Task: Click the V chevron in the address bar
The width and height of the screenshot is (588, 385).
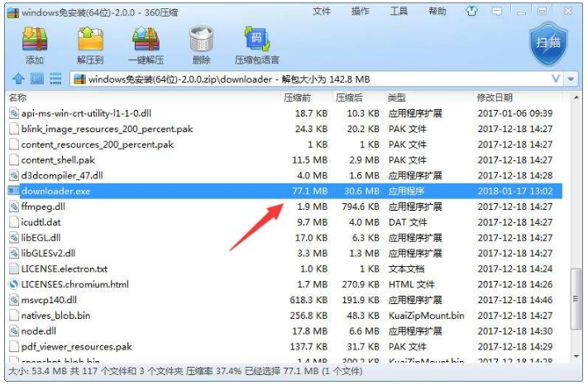Action: pyautogui.click(x=556, y=78)
